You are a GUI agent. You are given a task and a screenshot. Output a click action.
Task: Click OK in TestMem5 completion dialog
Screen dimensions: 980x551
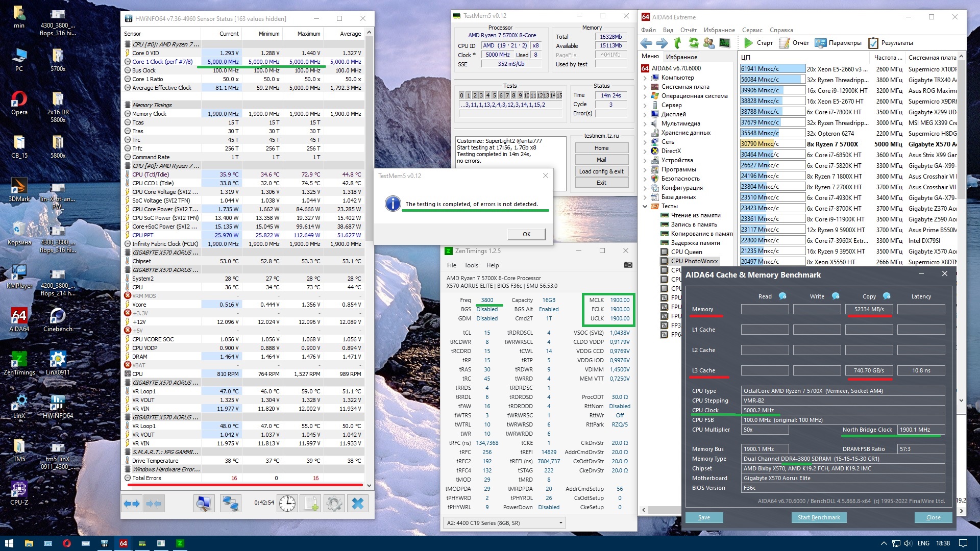pos(526,234)
